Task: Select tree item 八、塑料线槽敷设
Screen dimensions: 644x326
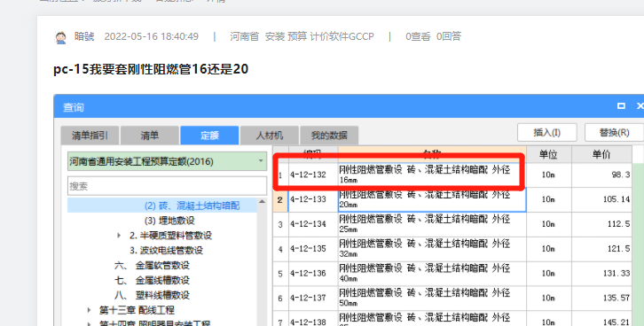Action: (152, 295)
